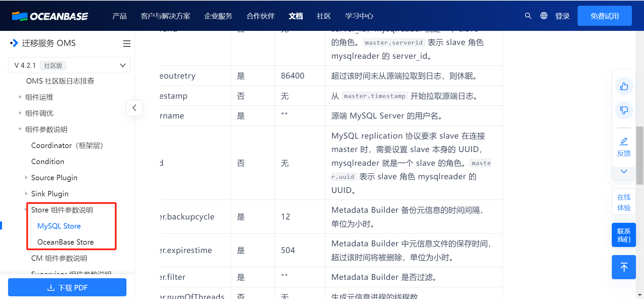Open the Condition page

(48, 161)
